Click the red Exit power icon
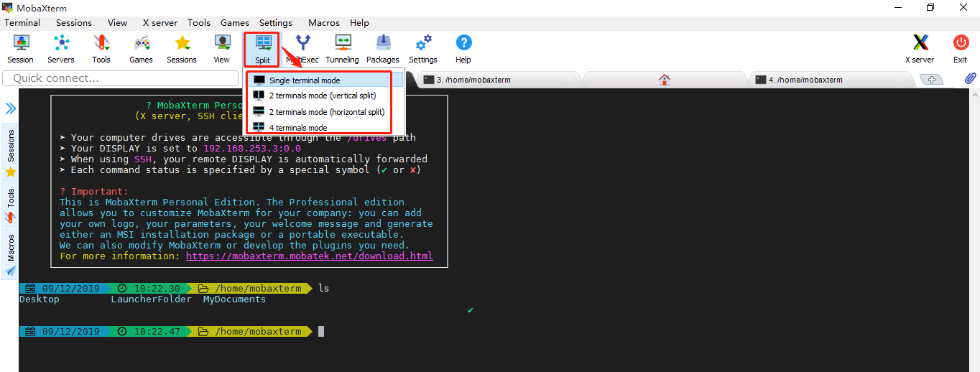The height and width of the screenshot is (372, 980). pos(961,49)
